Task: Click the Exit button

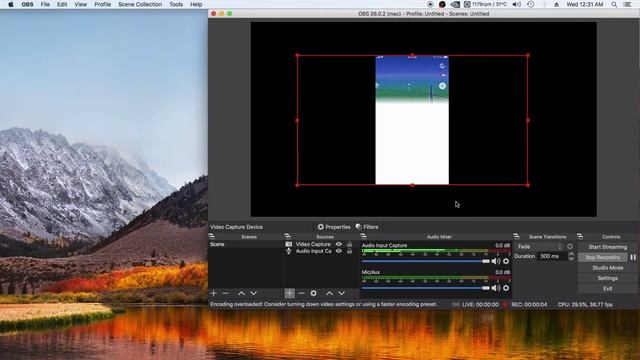Action: tap(607, 289)
